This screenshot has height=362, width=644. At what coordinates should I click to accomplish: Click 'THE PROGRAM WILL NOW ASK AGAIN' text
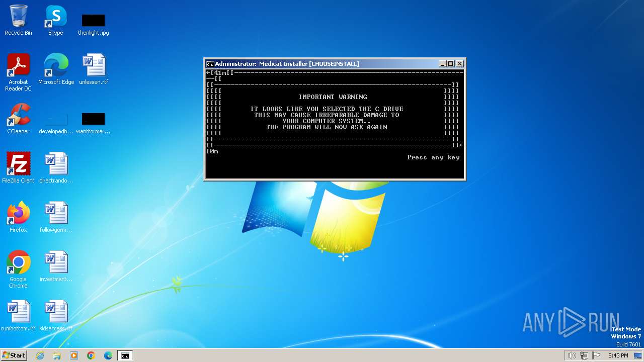pyautogui.click(x=327, y=127)
